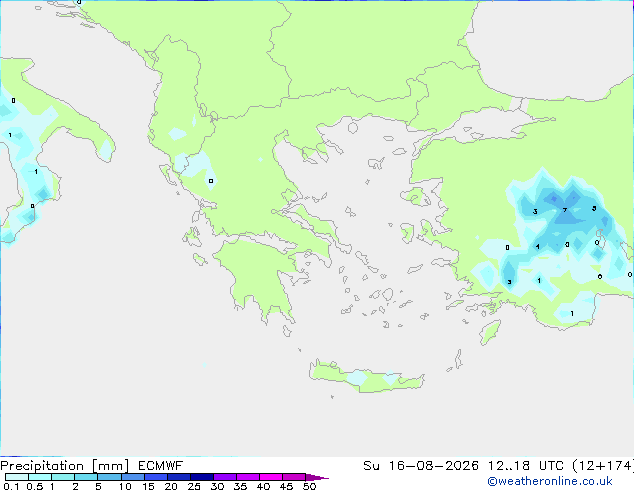
Task: Click the '50' legend label
Action: [309, 486]
